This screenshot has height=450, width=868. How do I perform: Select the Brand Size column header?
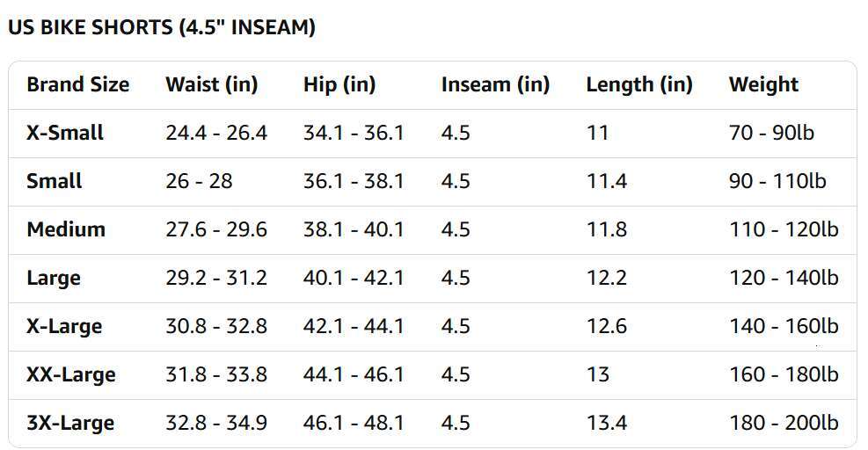pos(77,85)
